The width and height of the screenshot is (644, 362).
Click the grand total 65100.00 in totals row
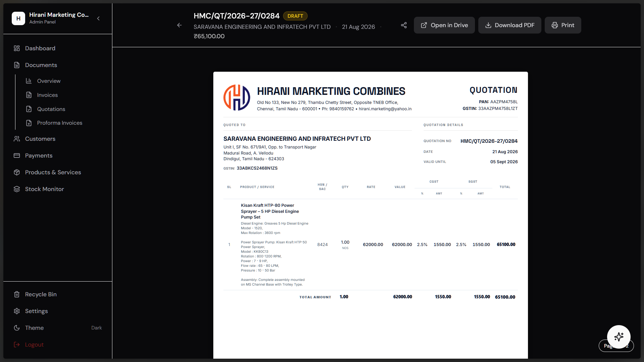click(x=505, y=297)
